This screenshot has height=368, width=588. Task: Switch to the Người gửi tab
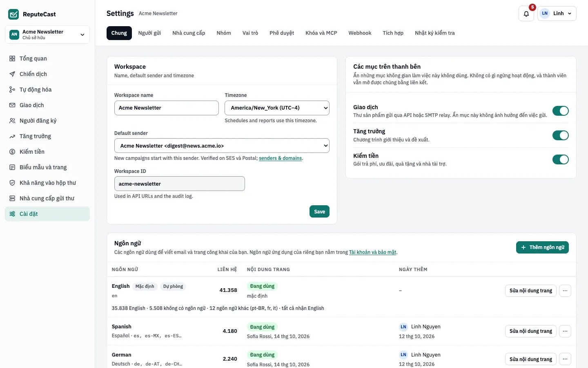point(149,33)
